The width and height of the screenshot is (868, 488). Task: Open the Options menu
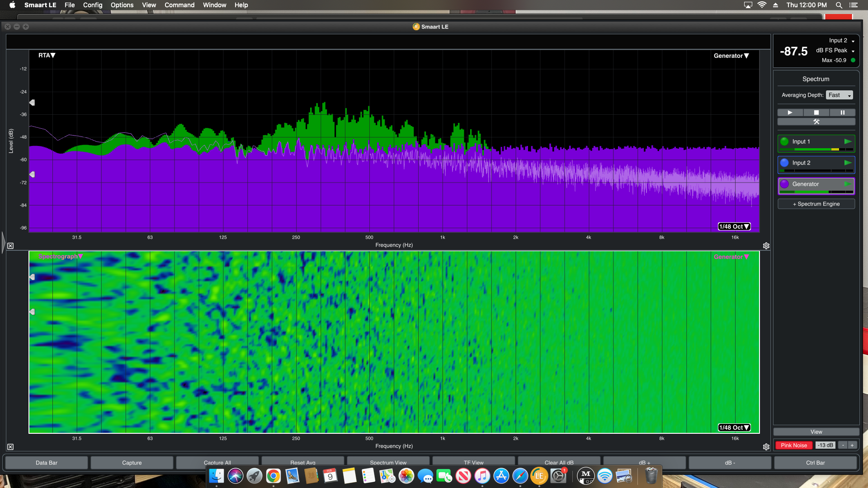pos(122,5)
